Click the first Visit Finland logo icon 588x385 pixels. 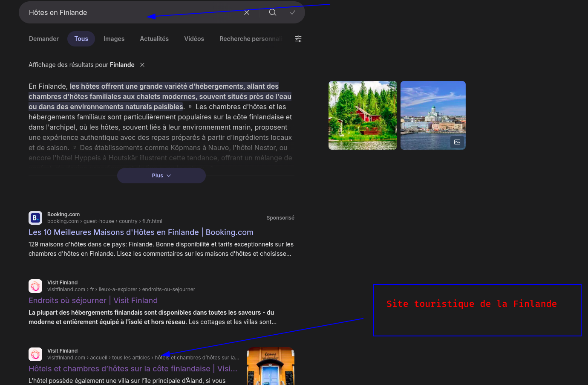coord(35,286)
